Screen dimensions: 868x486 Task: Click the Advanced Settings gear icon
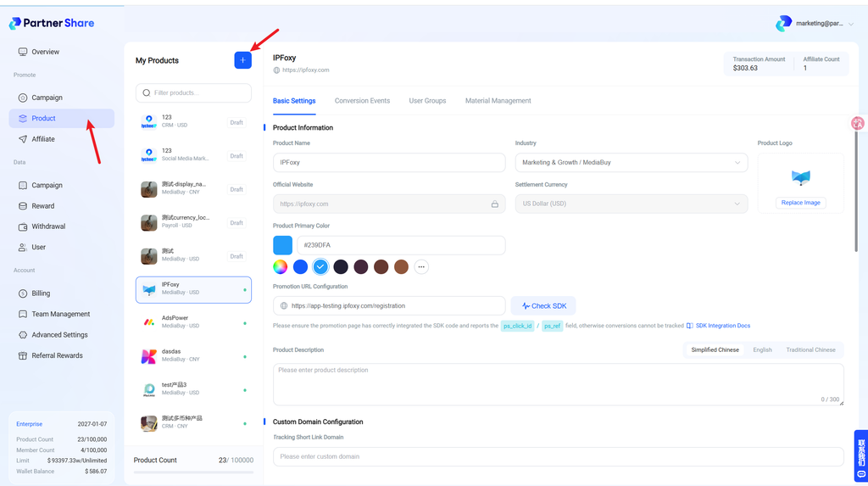click(x=23, y=335)
